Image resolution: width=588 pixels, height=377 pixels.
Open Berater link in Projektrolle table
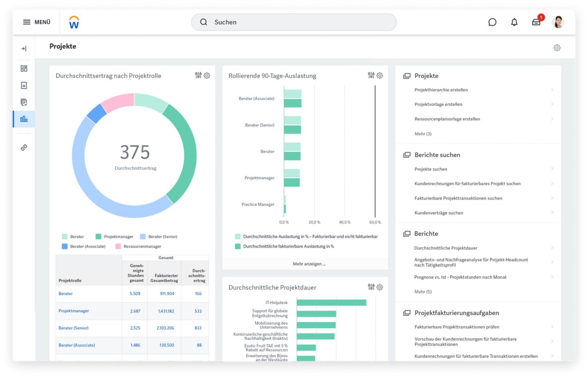[x=65, y=294]
